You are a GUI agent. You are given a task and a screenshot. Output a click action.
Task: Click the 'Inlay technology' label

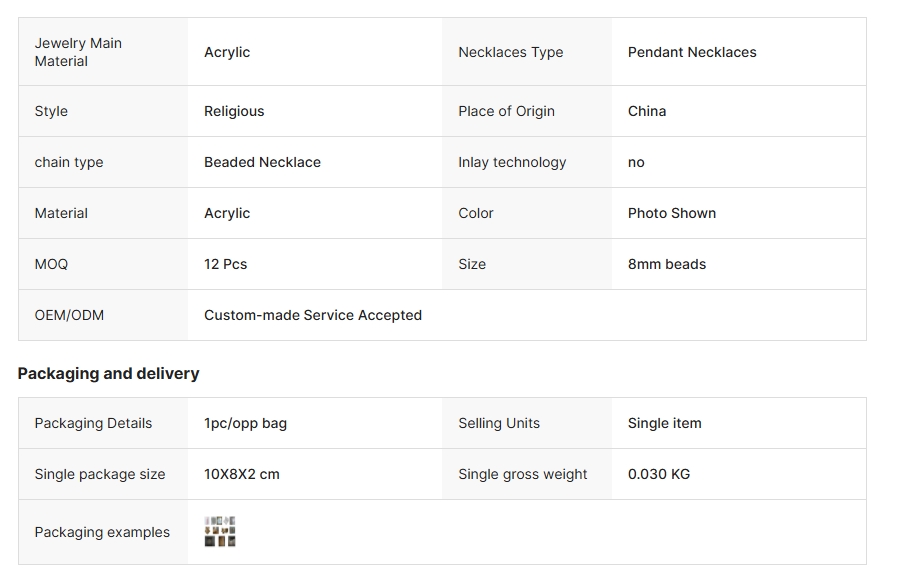512,162
